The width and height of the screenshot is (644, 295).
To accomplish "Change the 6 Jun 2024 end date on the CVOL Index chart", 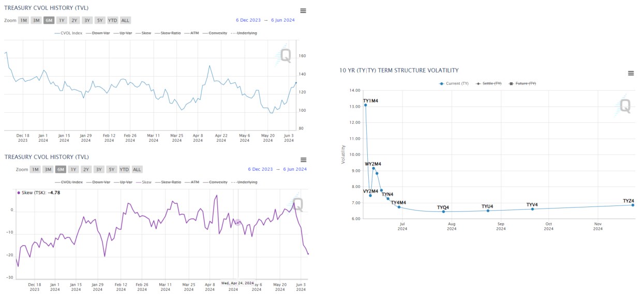I will point(282,20).
